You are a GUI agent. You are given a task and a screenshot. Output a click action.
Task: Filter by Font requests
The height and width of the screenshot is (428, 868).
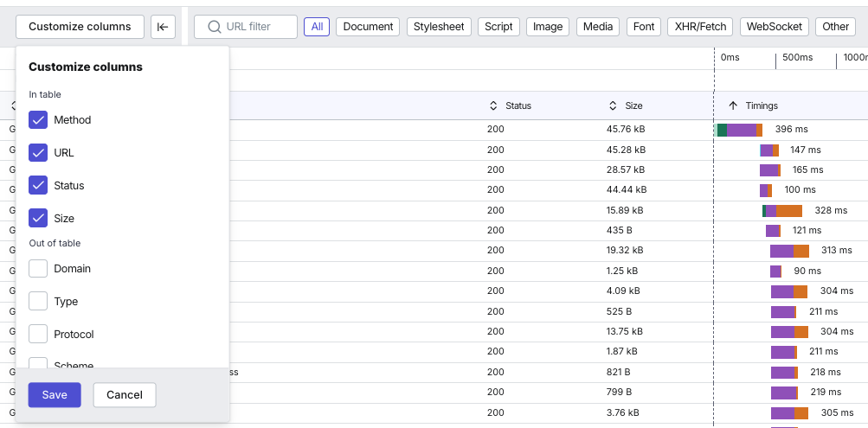tap(644, 27)
